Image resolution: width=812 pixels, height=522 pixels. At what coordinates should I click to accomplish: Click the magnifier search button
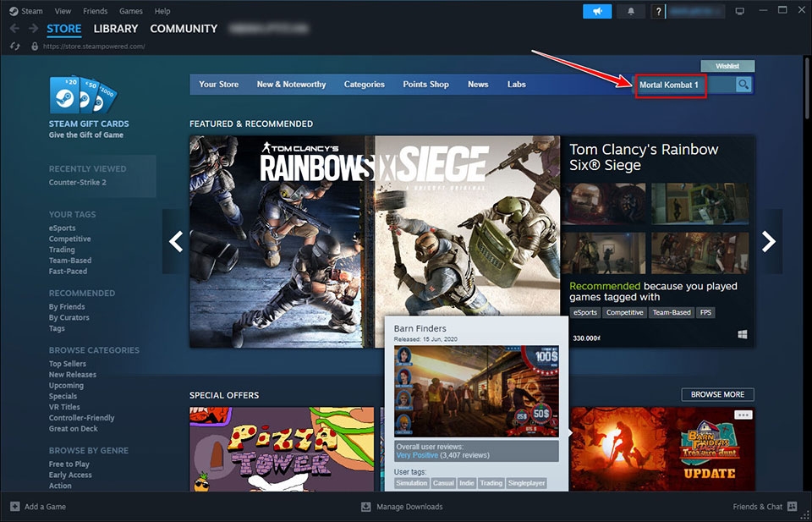(743, 85)
